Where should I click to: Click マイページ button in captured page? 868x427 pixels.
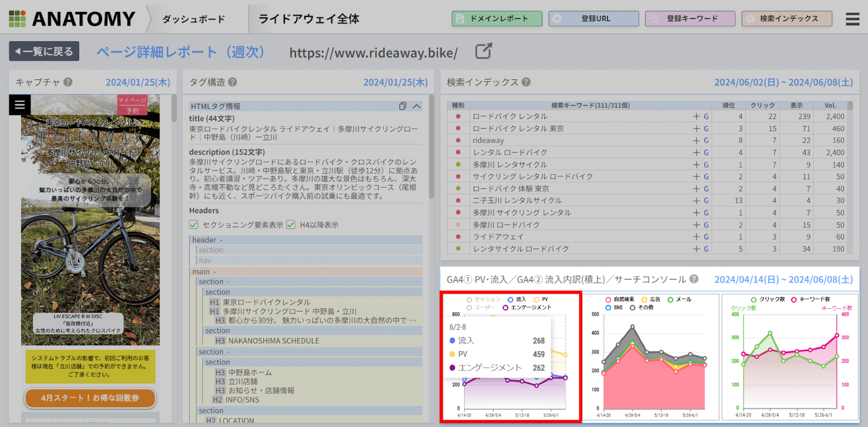coord(132,100)
